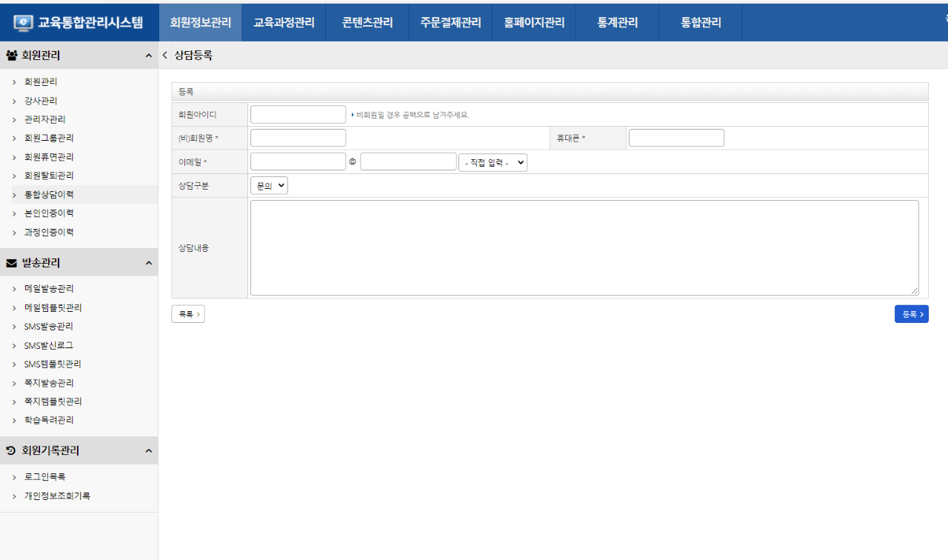Click the 회원관리 people icon in the sidebar header
Image resolution: width=948 pixels, height=560 pixels.
click(12, 55)
